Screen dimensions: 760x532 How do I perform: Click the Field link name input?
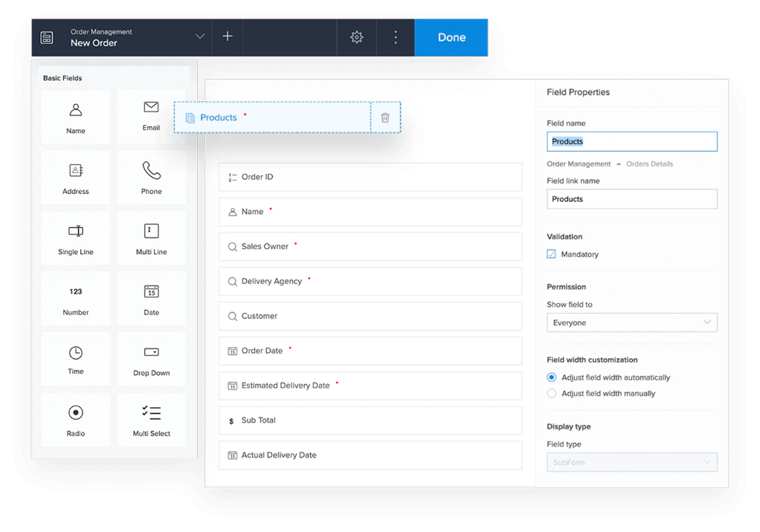pyautogui.click(x=632, y=199)
